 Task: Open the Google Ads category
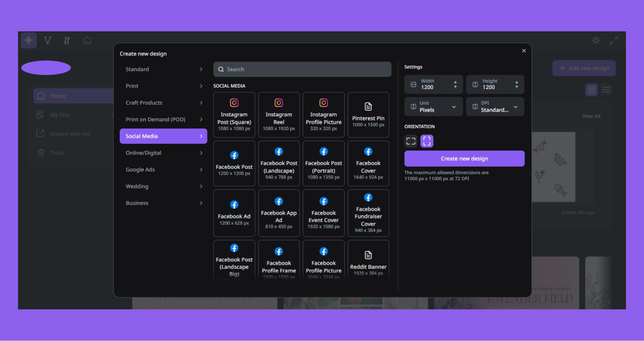[163, 170]
